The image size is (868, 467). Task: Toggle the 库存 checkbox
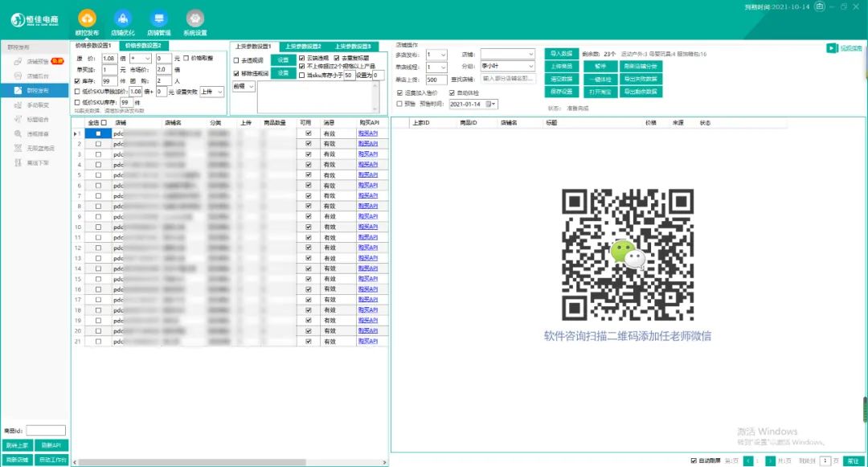[77, 81]
